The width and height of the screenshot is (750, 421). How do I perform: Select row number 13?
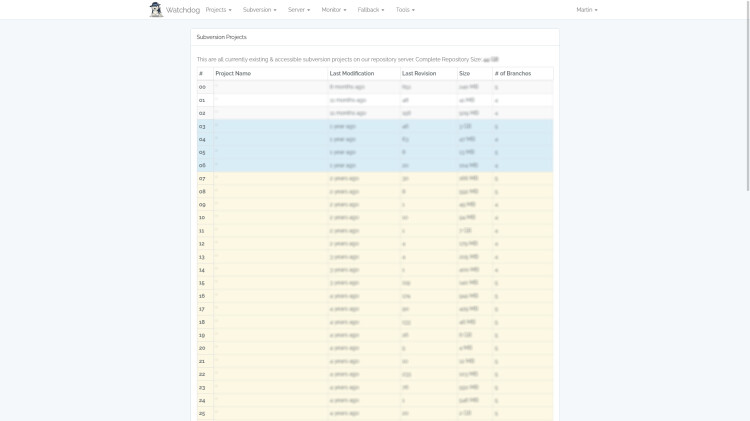375,257
